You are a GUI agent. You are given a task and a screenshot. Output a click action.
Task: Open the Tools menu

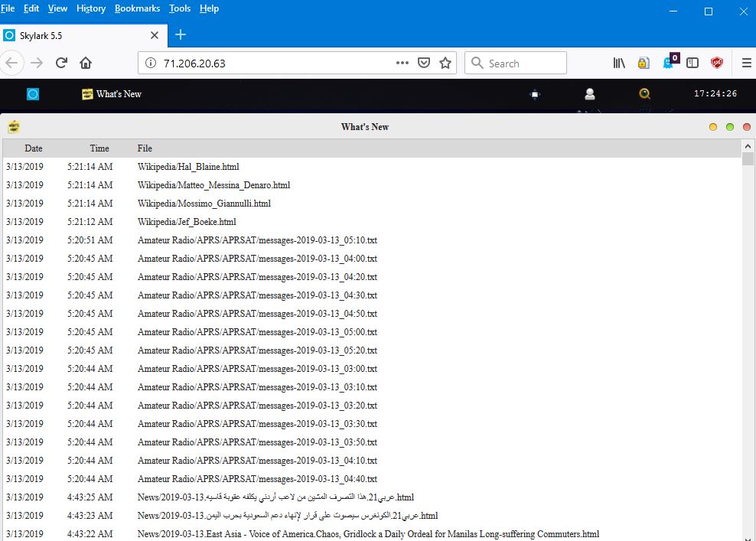click(180, 8)
